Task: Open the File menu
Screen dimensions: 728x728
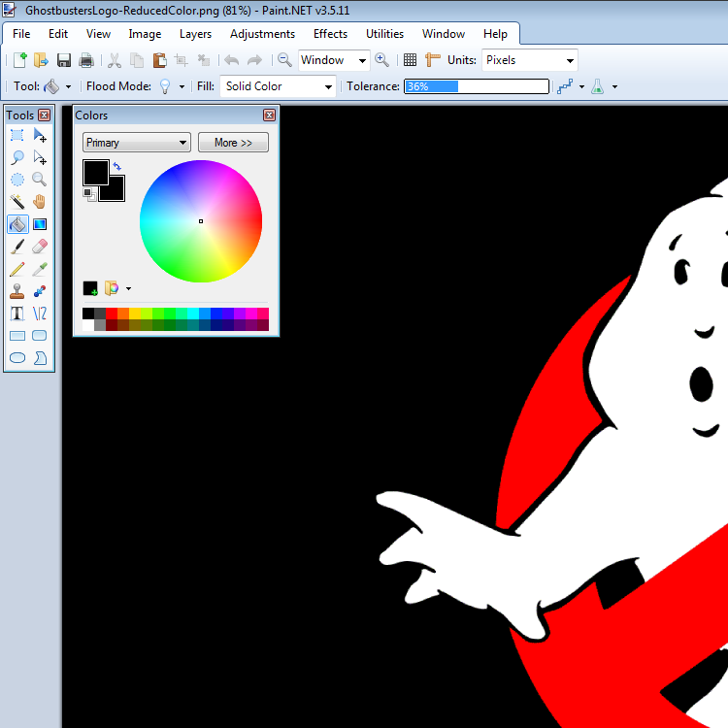Action: [21, 34]
